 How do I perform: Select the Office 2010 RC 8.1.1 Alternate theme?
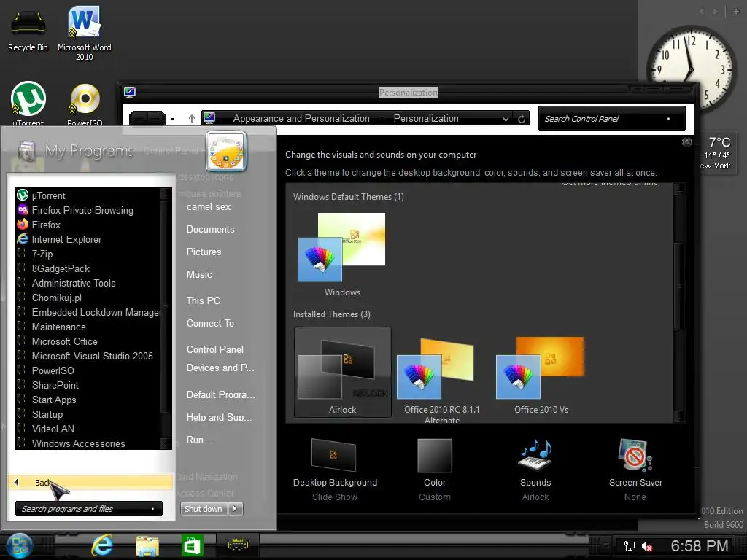point(441,378)
